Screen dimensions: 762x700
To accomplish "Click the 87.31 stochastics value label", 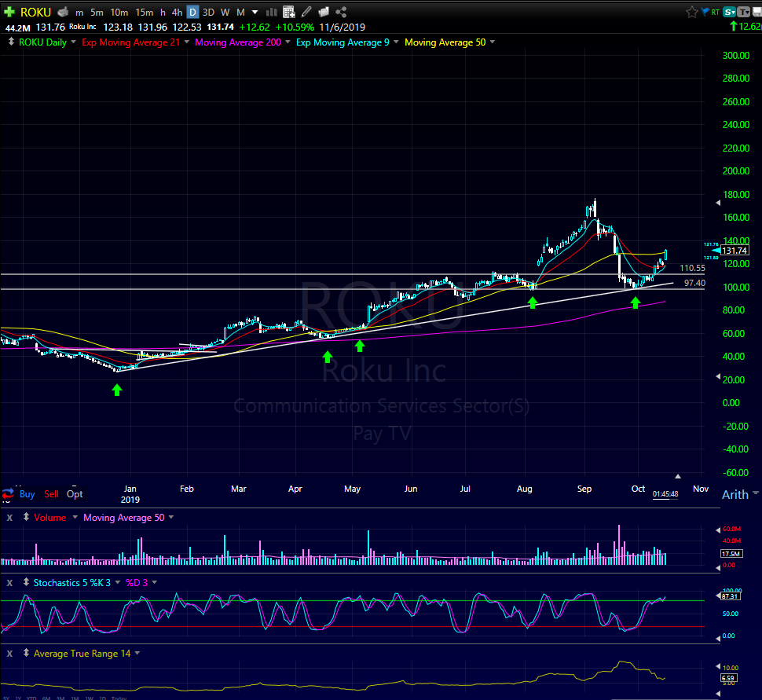I will point(730,596).
